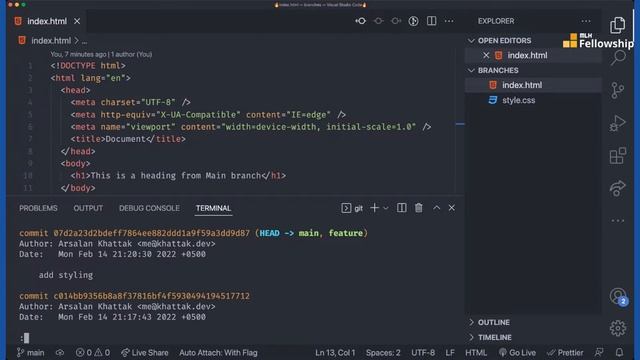Open errors and warnings status indicator
Image resolution: width=640 pixels, height=360 pixels.
click(93, 352)
